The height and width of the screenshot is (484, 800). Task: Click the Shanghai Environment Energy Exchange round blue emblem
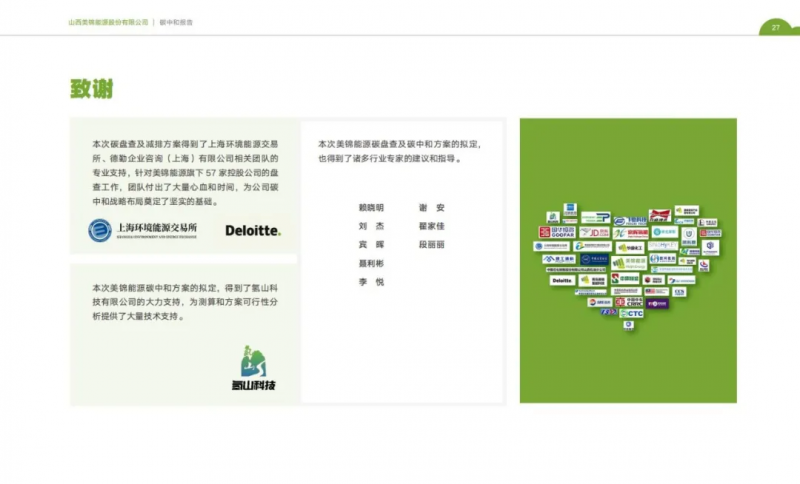click(99, 231)
